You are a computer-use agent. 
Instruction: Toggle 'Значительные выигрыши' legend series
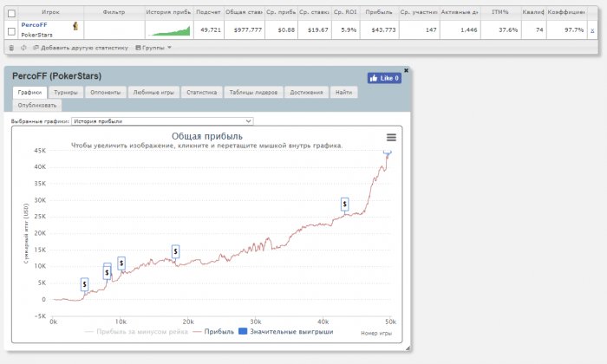click(x=286, y=332)
